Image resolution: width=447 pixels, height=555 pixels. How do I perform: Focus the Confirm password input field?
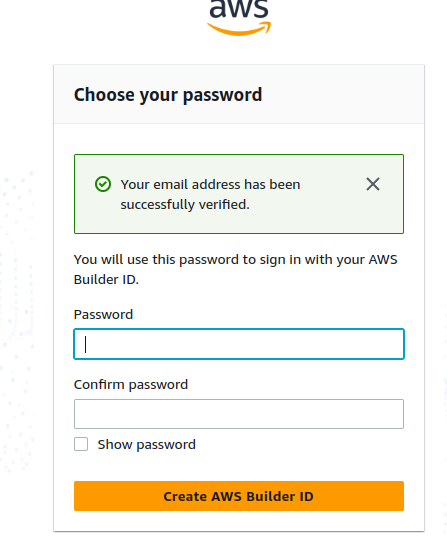pos(239,414)
